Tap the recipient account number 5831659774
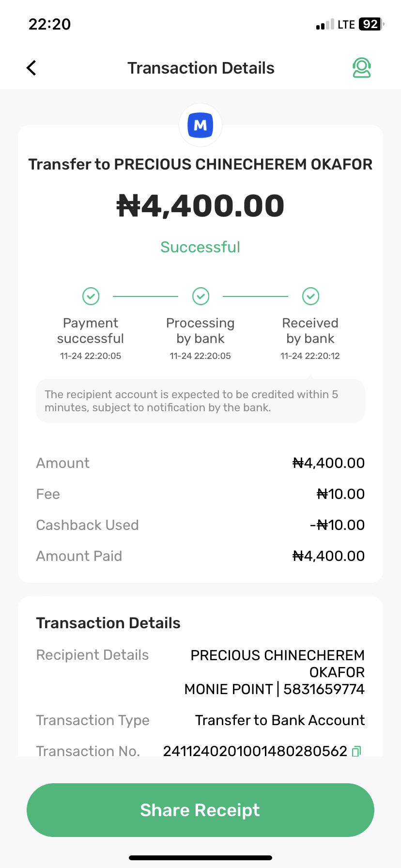This screenshot has height=868, width=401. [x=324, y=689]
